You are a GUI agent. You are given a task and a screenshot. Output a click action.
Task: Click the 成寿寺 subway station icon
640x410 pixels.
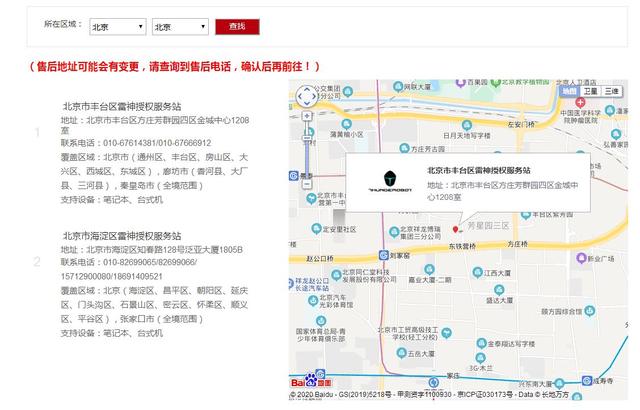pos(587,381)
